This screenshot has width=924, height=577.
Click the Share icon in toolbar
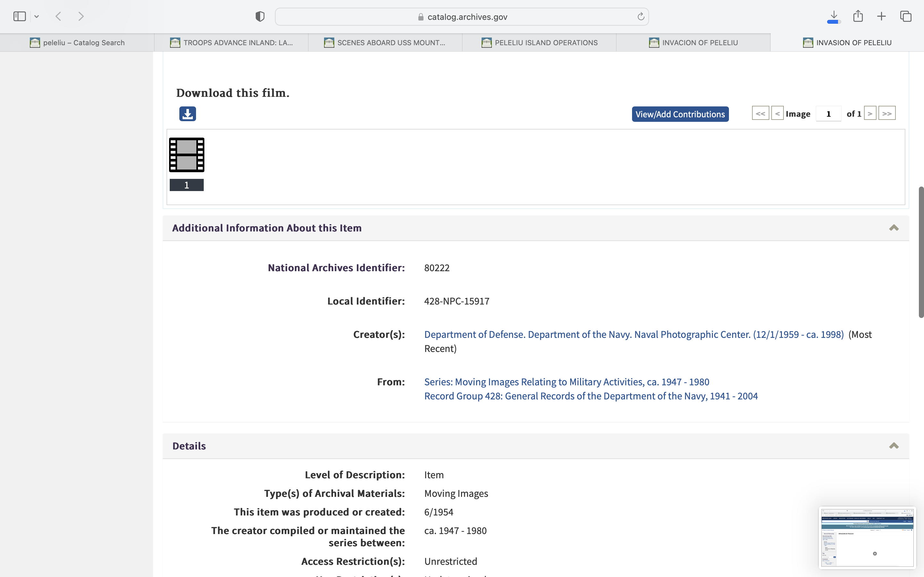click(x=858, y=16)
